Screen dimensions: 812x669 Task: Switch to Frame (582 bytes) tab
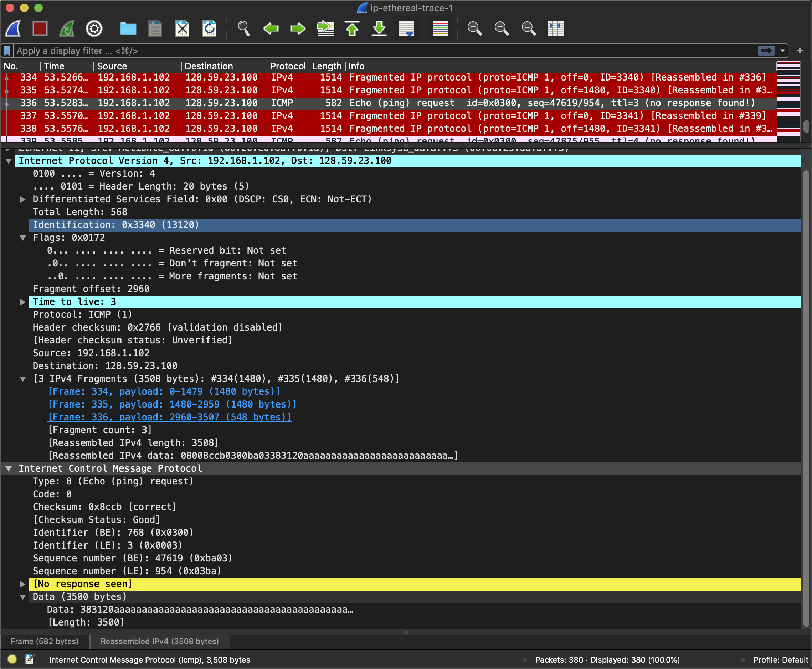44,641
